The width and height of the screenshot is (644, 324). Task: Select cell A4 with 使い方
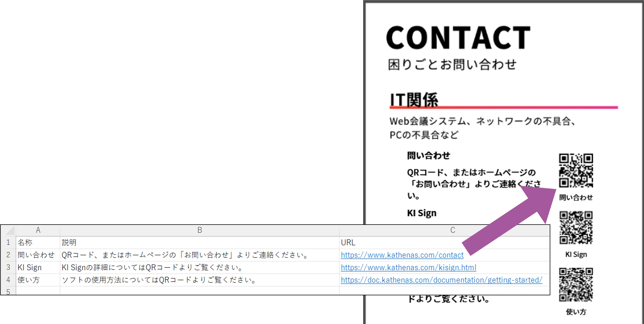29,280
